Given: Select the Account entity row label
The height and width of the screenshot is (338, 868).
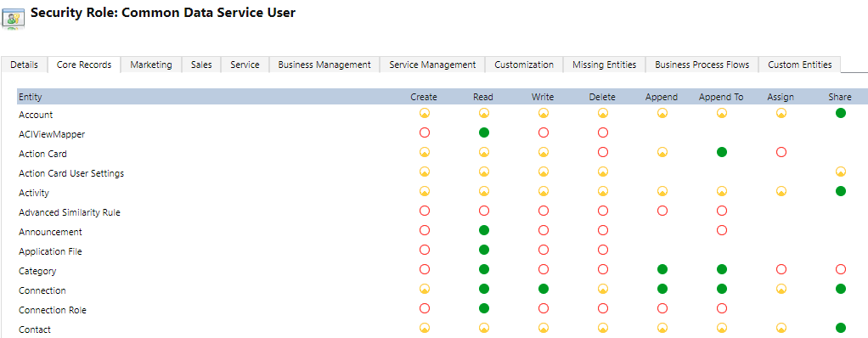Looking at the screenshot, I should (36, 115).
